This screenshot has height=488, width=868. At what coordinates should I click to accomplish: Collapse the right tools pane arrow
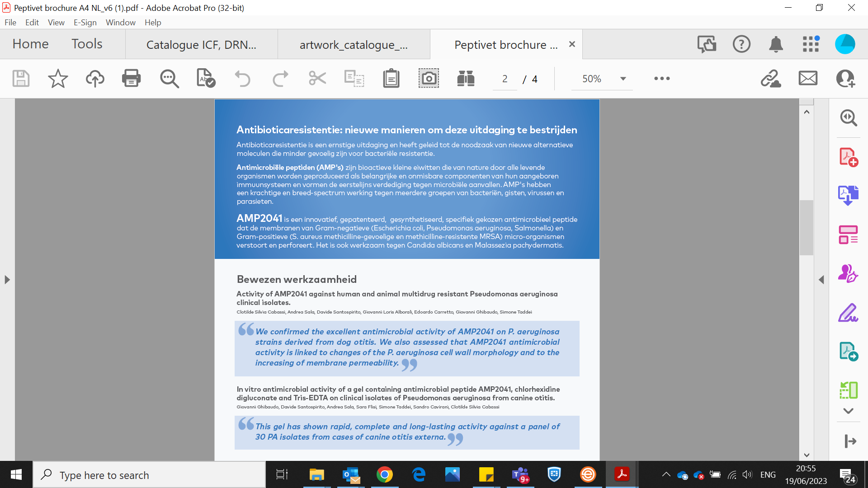(821, 280)
